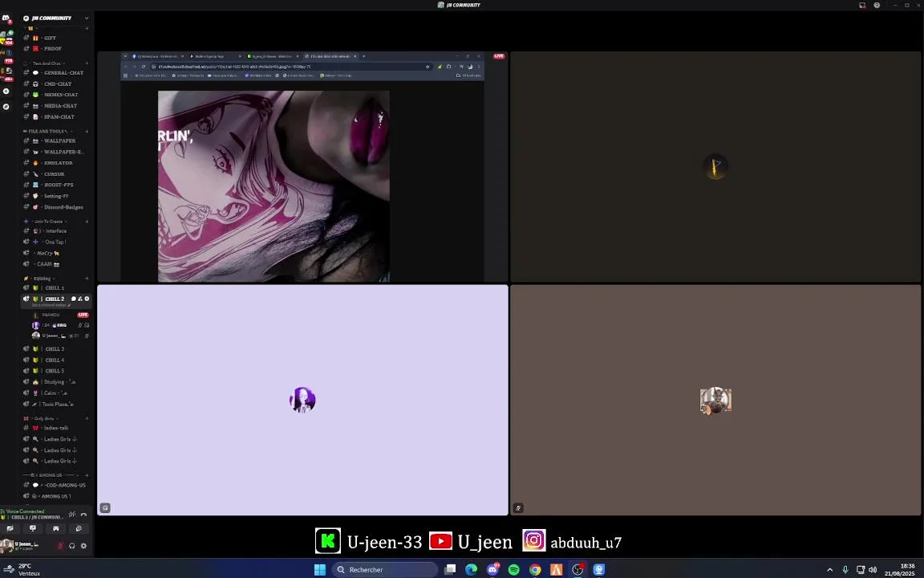Join the CHILL 4 voice channel
Screen dimensions: 924x578
tap(56, 360)
